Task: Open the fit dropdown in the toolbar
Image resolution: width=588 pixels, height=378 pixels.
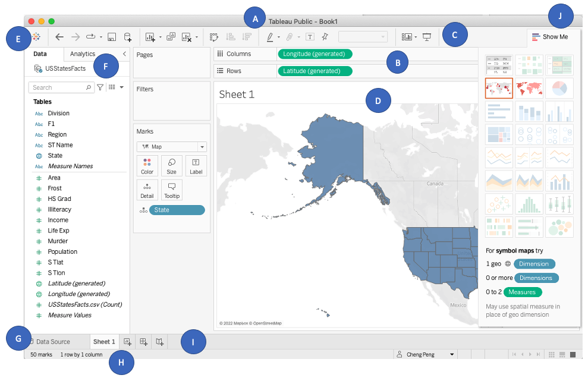Action: point(363,37)
